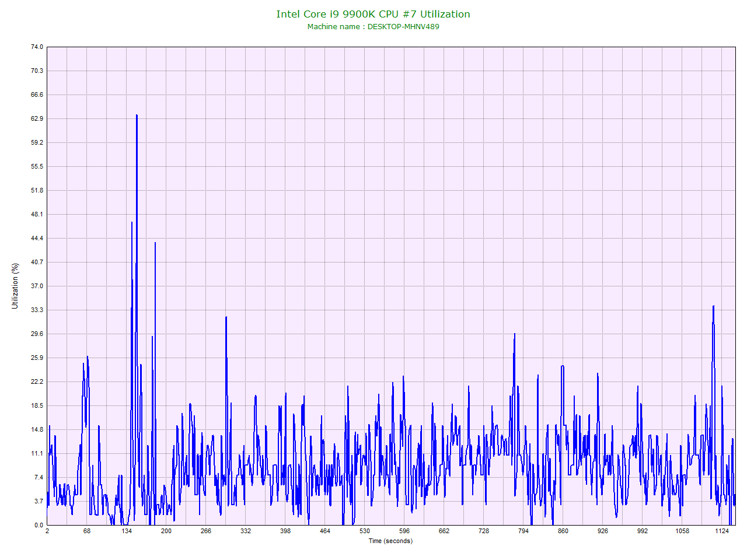Screen dimensions: 747x560
Task: Click the 44.4 utilization axis value
Action: pos(37,238)
